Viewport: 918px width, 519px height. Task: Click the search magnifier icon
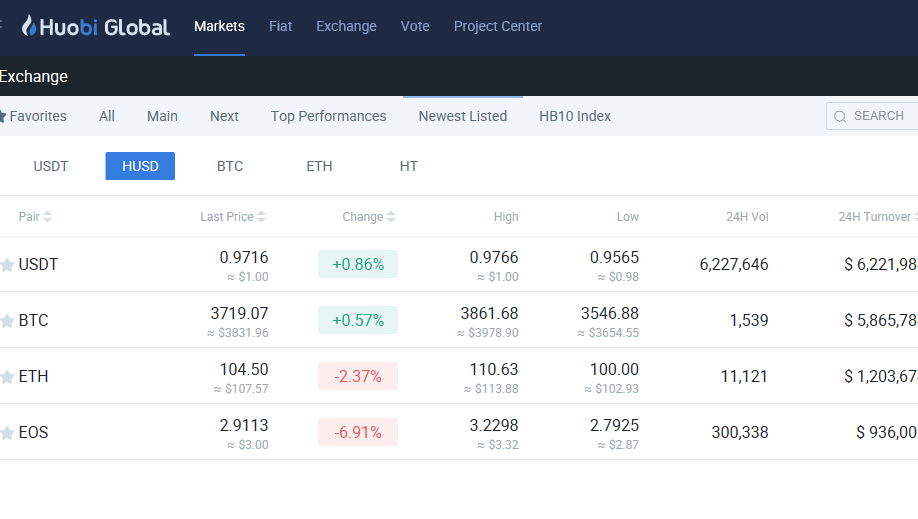840,116
